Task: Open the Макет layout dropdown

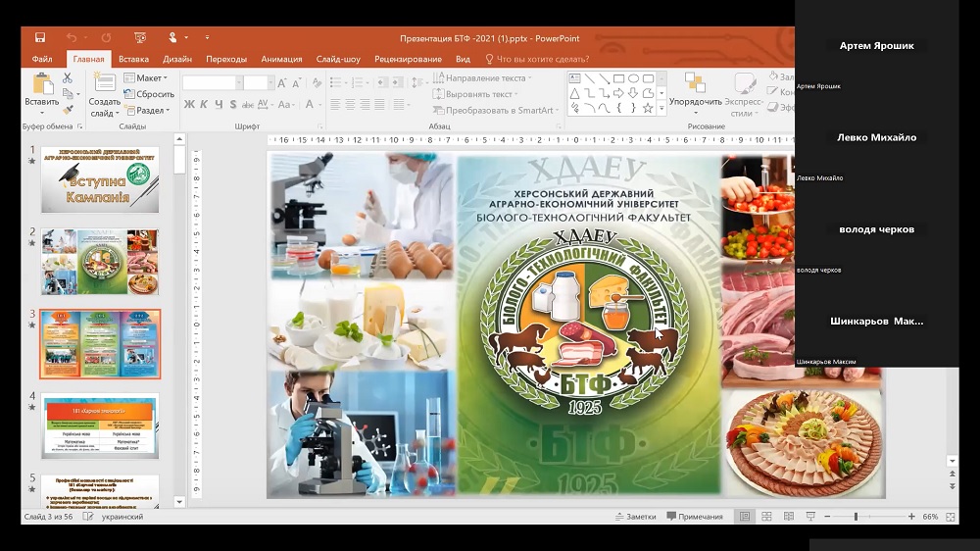Action: 146,78
